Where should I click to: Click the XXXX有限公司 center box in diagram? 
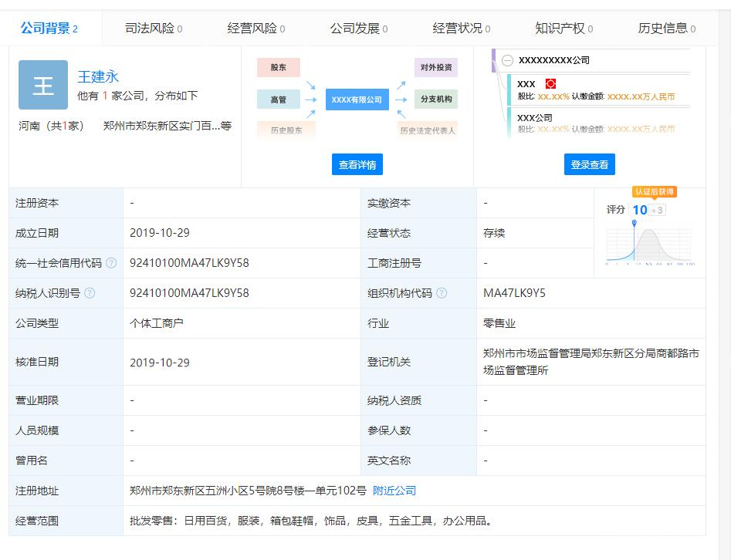357,100
